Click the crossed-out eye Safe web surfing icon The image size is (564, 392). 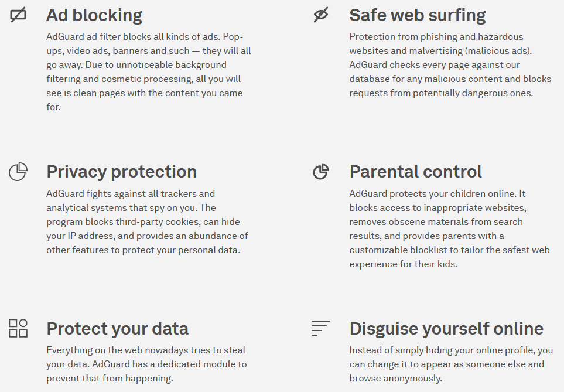pos(321,15)
